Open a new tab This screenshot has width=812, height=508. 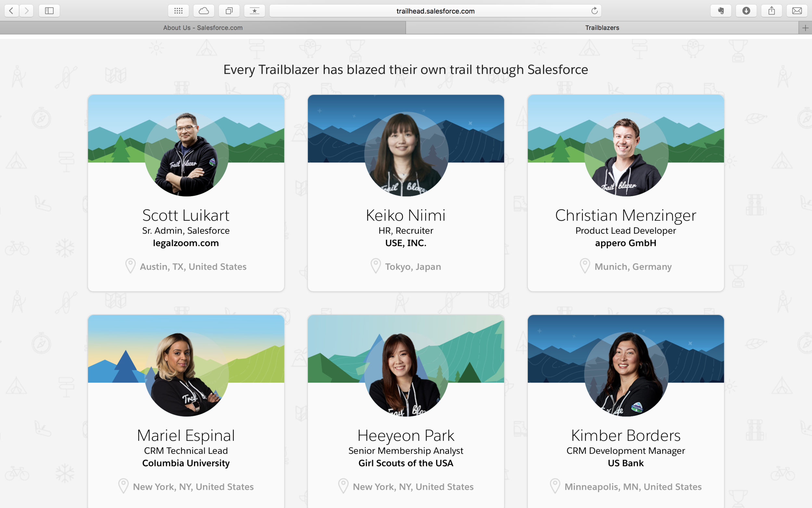pos(806,28)
